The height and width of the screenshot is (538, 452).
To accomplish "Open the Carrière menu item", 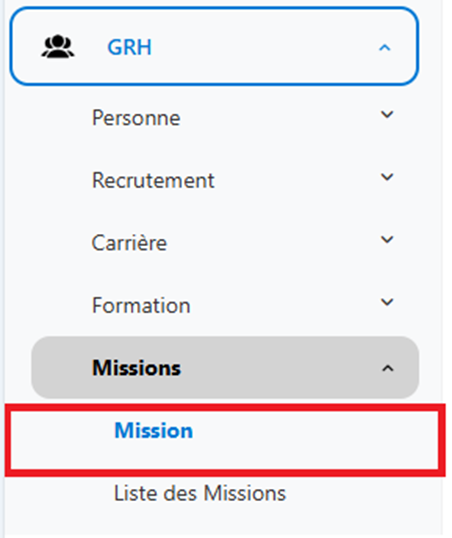I will coord(129,243).
